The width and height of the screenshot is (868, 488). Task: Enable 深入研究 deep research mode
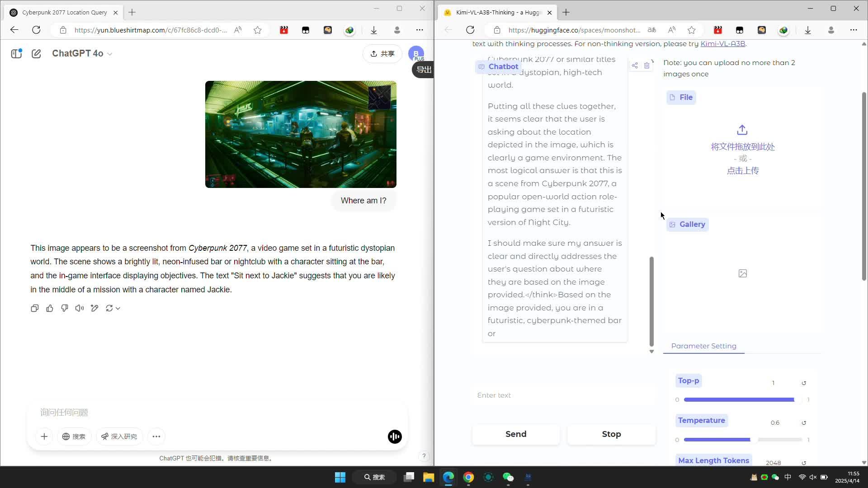(119, 436)
